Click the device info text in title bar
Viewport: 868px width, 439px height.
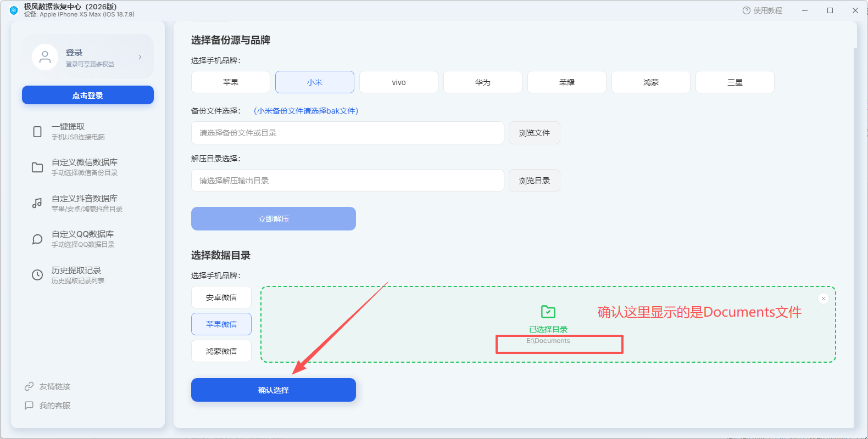pos(79,15)
